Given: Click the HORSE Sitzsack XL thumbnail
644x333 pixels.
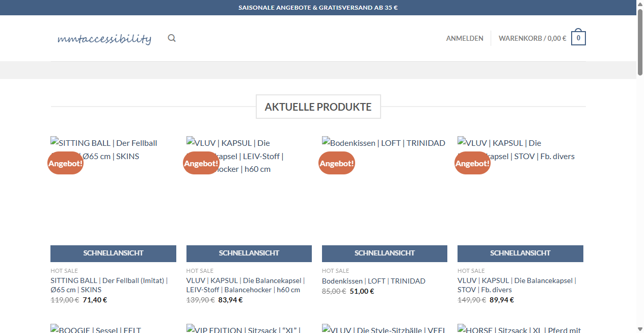Looking at the screenshot, I should pyautogui.click(x=519, y=329).
